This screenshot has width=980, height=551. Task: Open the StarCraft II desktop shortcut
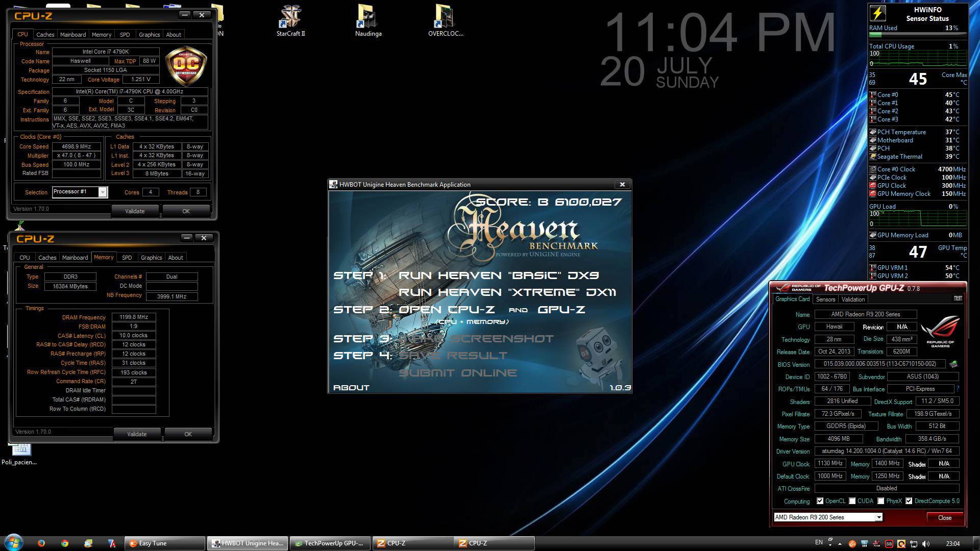(x=290, y=20)
